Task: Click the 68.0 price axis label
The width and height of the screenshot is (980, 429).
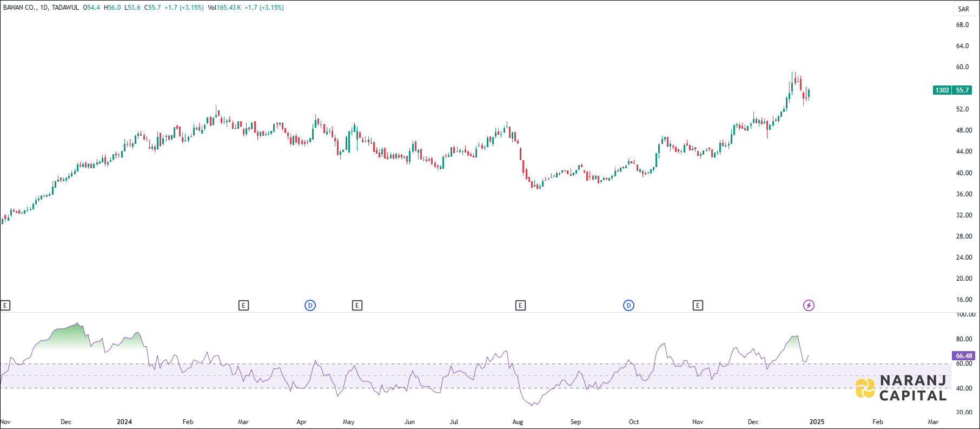Action: [963, 25]
